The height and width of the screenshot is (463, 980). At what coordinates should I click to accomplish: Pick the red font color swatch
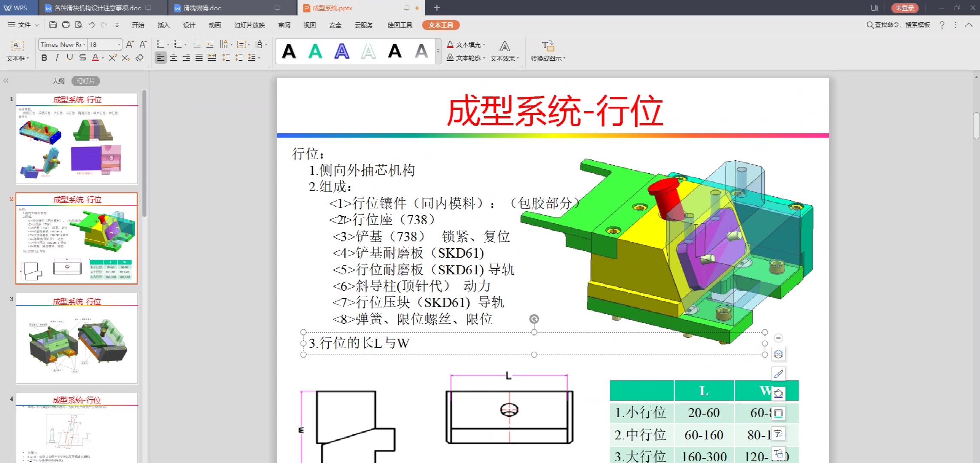95,58
